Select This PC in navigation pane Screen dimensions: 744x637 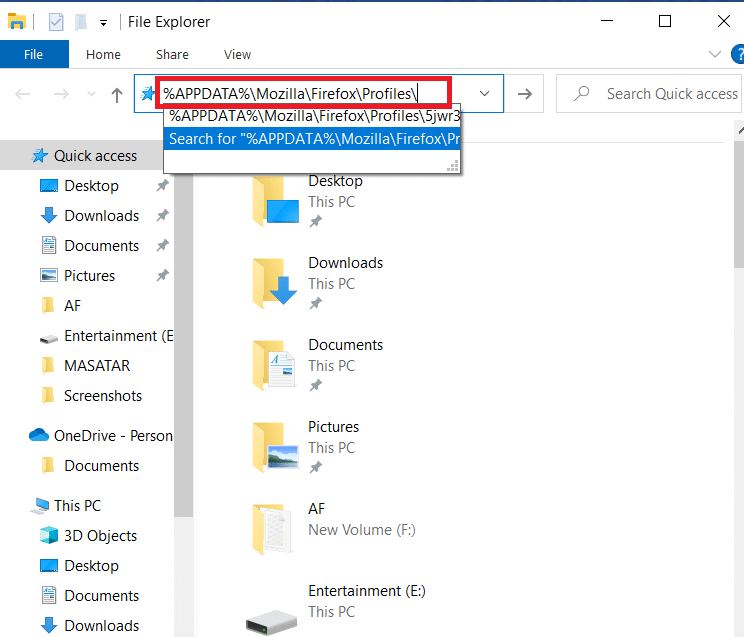click(77, 506)
